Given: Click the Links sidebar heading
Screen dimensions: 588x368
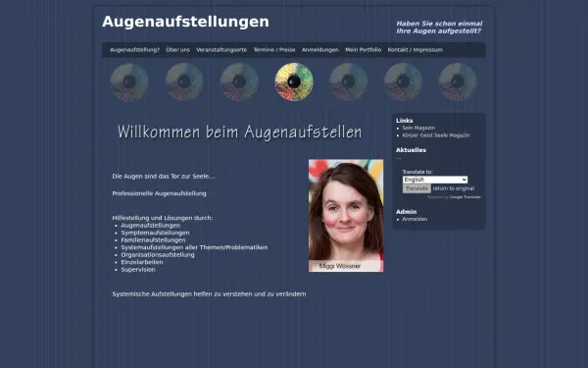Looking at the screenshot, I should coord(404,121).
